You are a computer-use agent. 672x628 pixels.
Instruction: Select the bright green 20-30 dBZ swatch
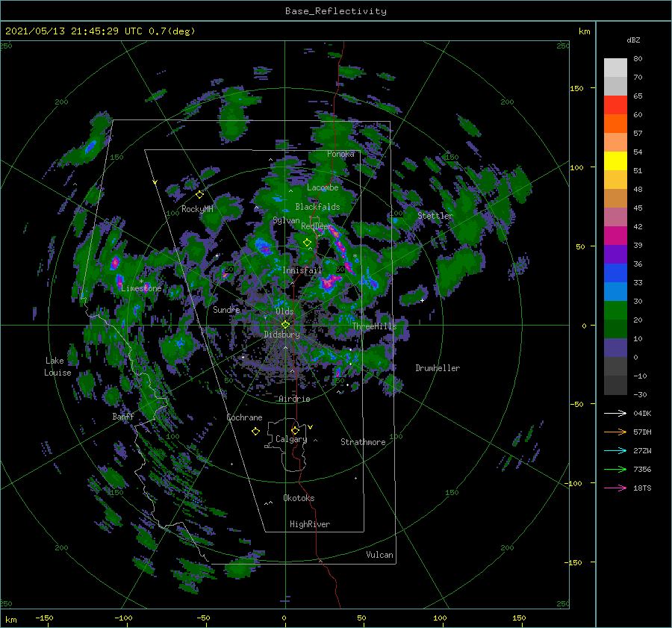615,311
